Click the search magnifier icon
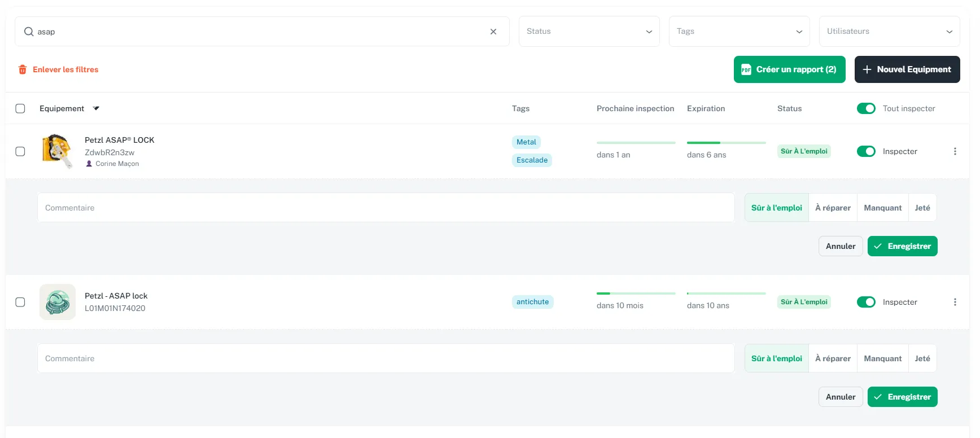 (29, 32)
